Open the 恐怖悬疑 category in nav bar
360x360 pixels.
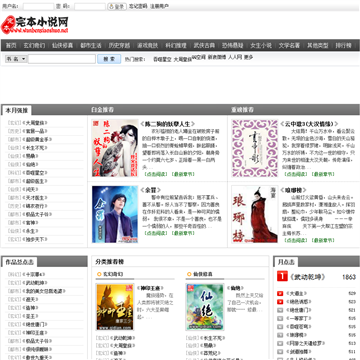pyautogui.click(x=233, y=45)
